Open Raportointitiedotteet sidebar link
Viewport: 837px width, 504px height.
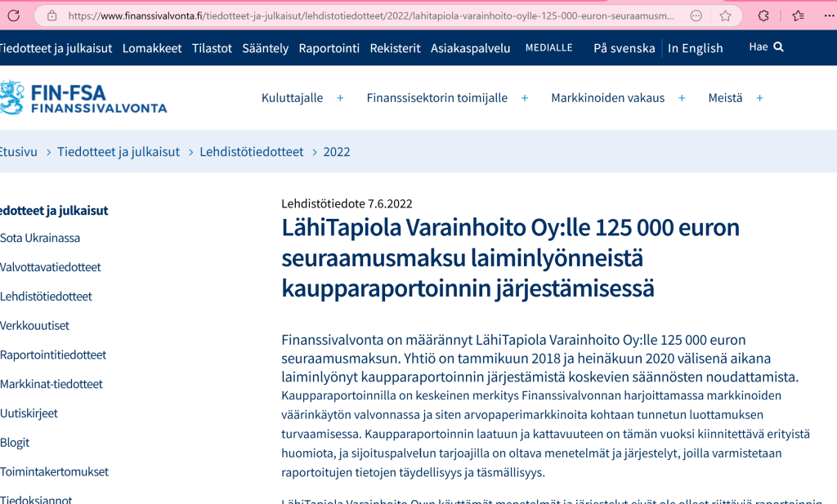coord(53,355)
